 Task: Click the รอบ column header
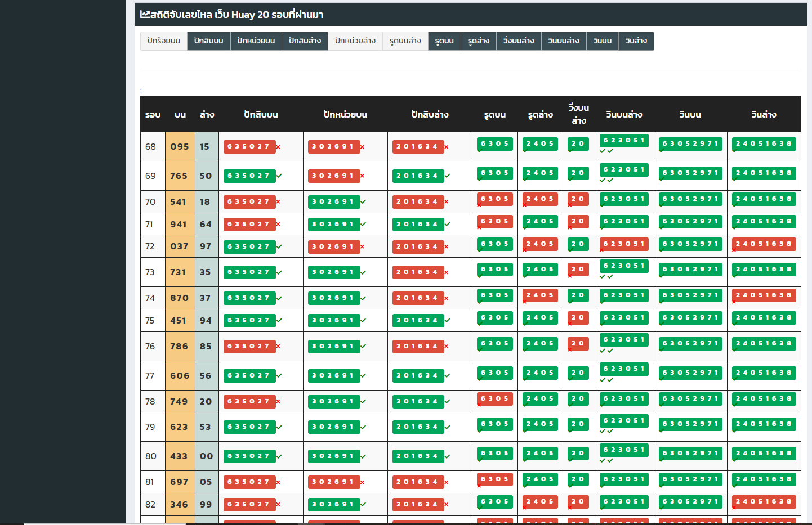pyautogui.click(x=153, y=114)
